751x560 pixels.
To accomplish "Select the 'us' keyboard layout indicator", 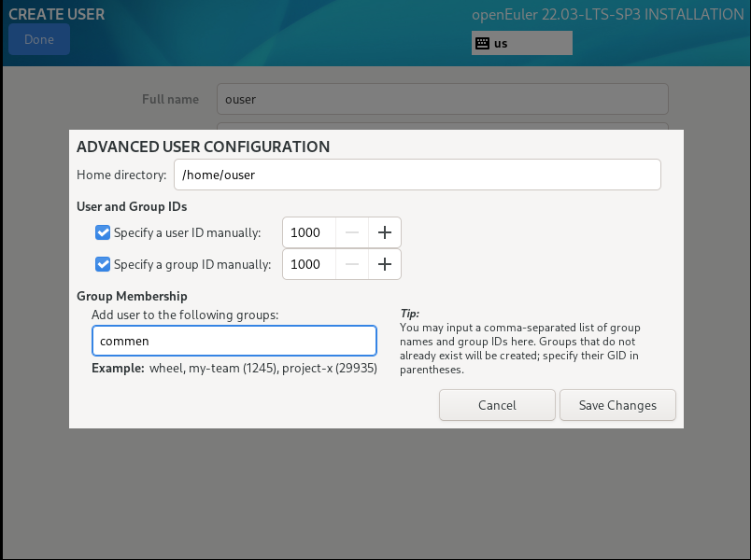I will coord(522,43).
